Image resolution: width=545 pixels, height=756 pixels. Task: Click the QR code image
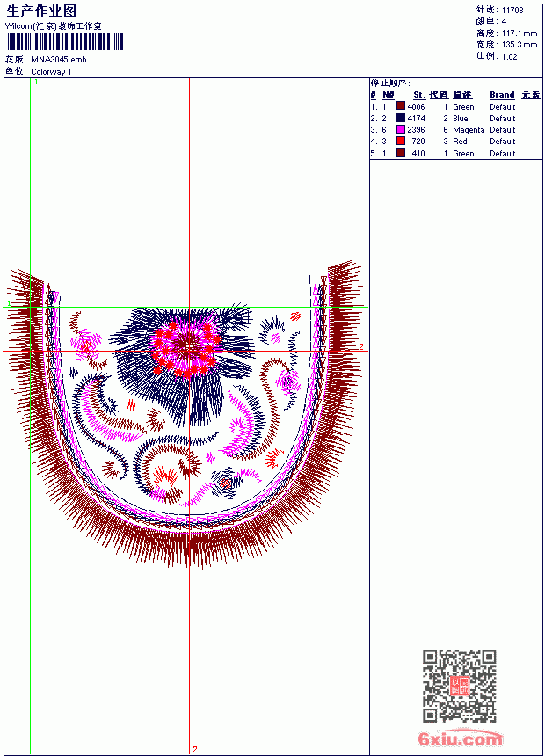(x=460, y=686)
